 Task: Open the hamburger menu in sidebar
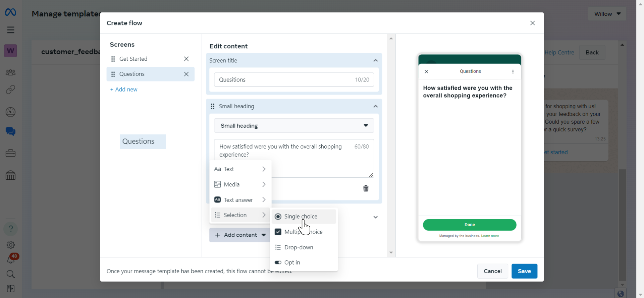coord(10,30)
